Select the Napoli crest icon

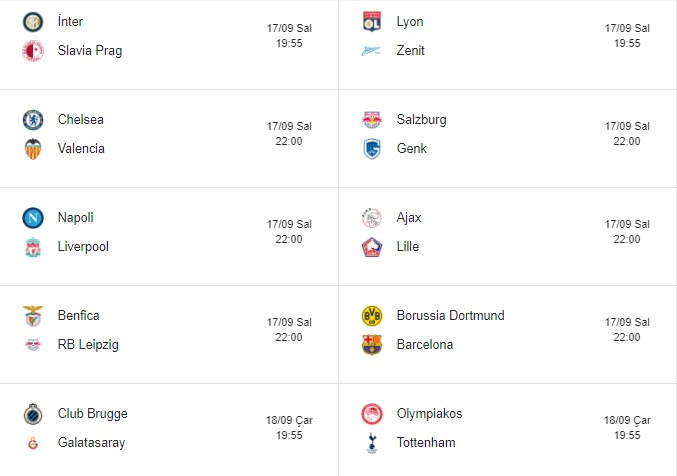[x=33, y=218]
